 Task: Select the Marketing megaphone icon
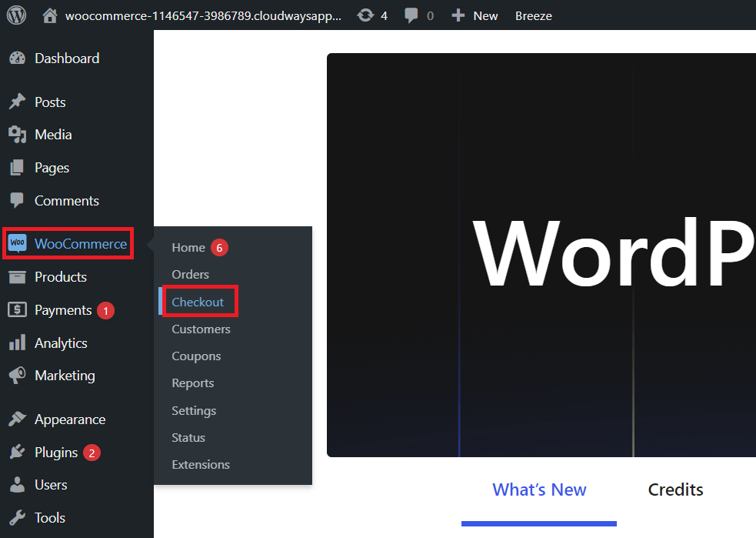tap(17, 376)
